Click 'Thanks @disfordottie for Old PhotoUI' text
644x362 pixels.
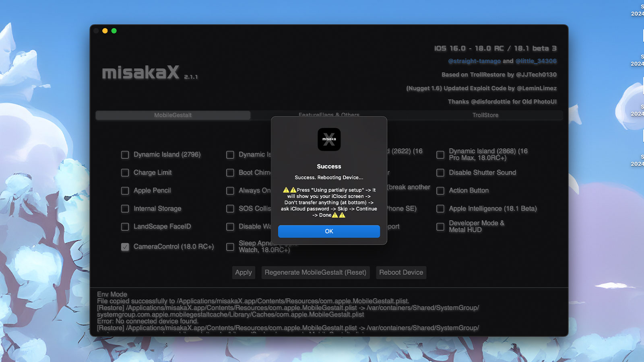click(502, 101)
